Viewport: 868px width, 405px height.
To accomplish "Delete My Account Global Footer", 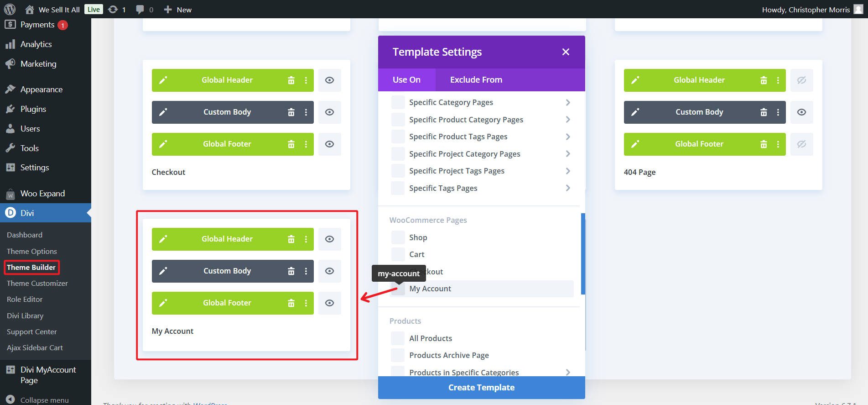I will click(x=291, y=303).
